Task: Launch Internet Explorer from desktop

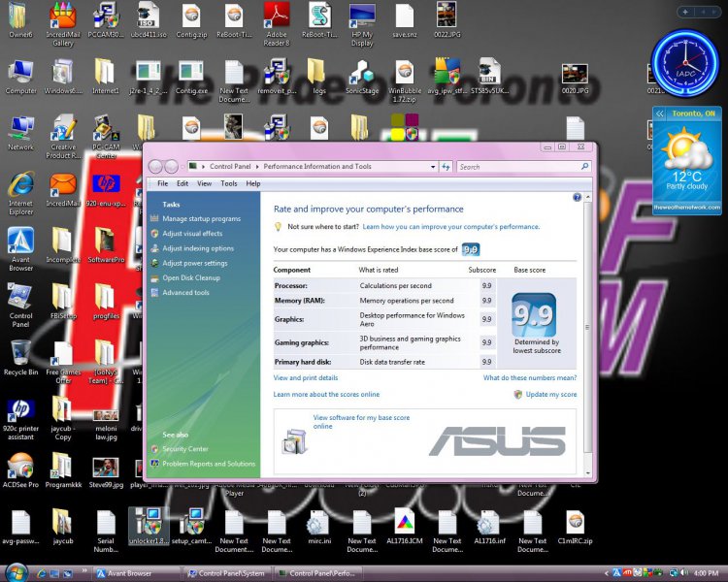Action: click(20, 194)
